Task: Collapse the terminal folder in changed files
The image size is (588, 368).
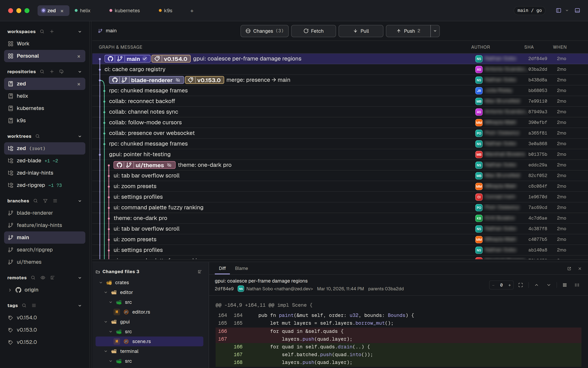Action: [x=106, y=351]
